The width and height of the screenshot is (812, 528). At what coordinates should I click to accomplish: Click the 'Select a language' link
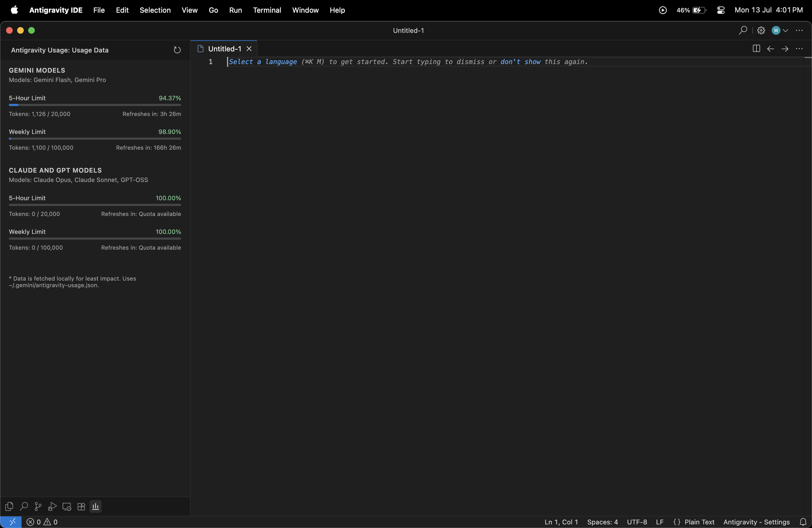(x=263, y=62)
